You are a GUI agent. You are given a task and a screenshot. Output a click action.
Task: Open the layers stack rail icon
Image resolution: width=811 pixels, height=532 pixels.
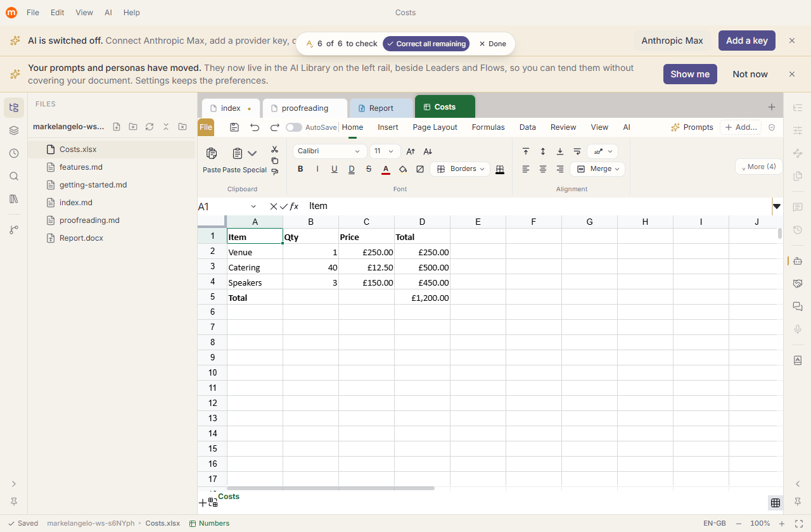coord(14,130)
